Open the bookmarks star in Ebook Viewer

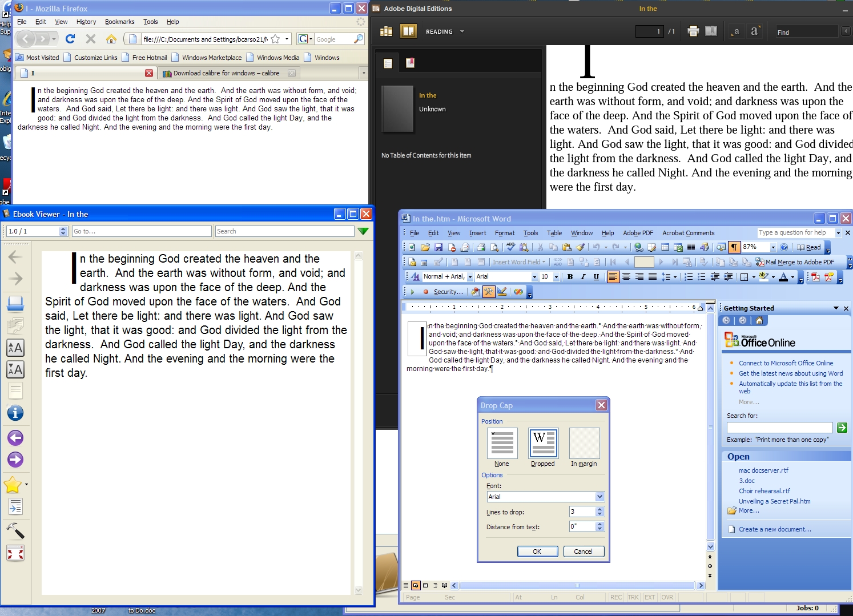click(x=13, y=485)
